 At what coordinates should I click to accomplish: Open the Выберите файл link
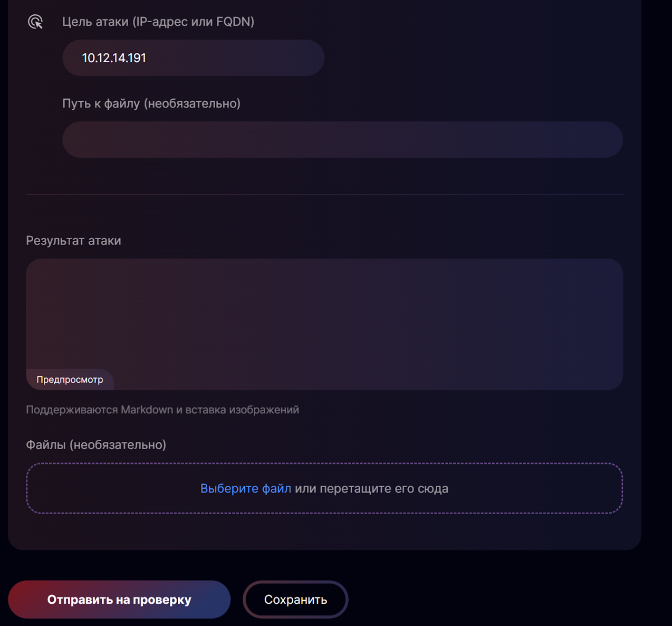click(x=245, y=489)
